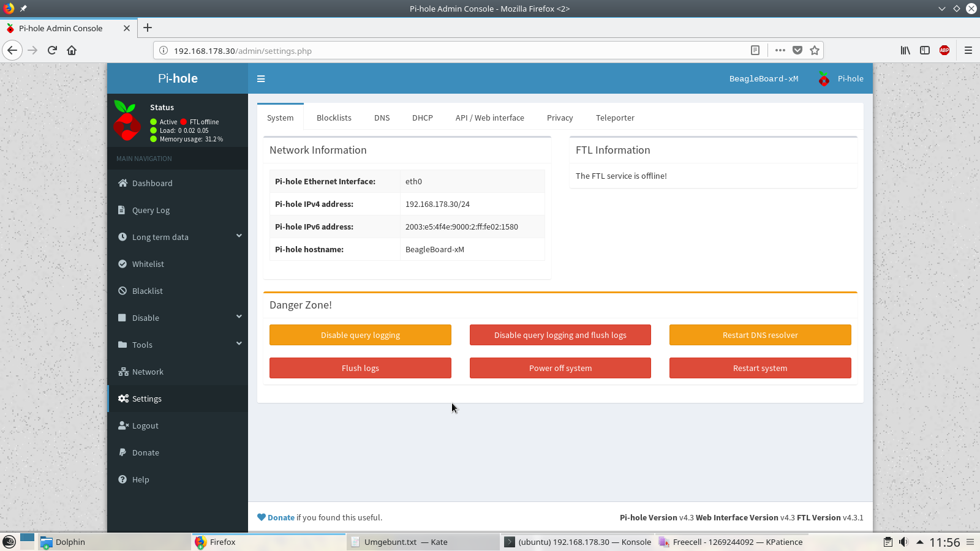
Task: Click Restart system button
Action: point(760,368)
